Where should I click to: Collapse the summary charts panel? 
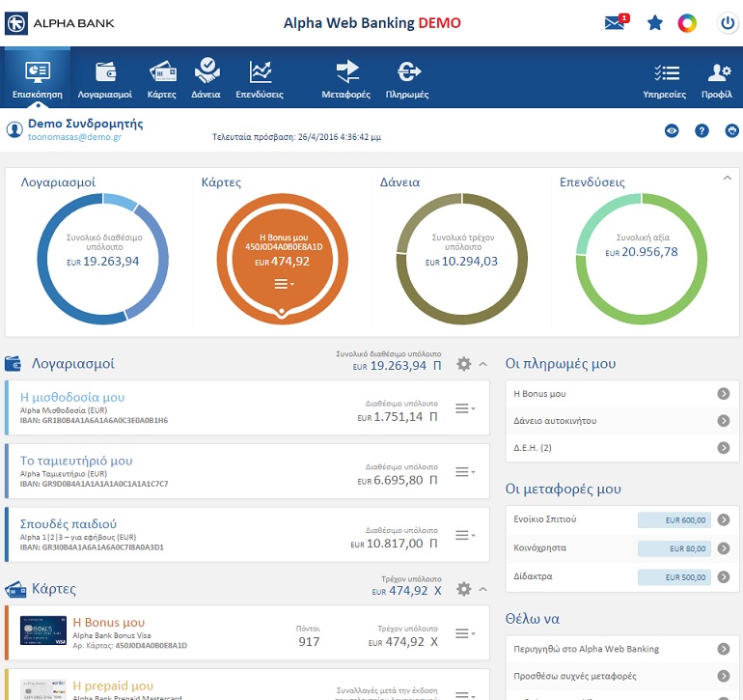(x=727, y=178)
